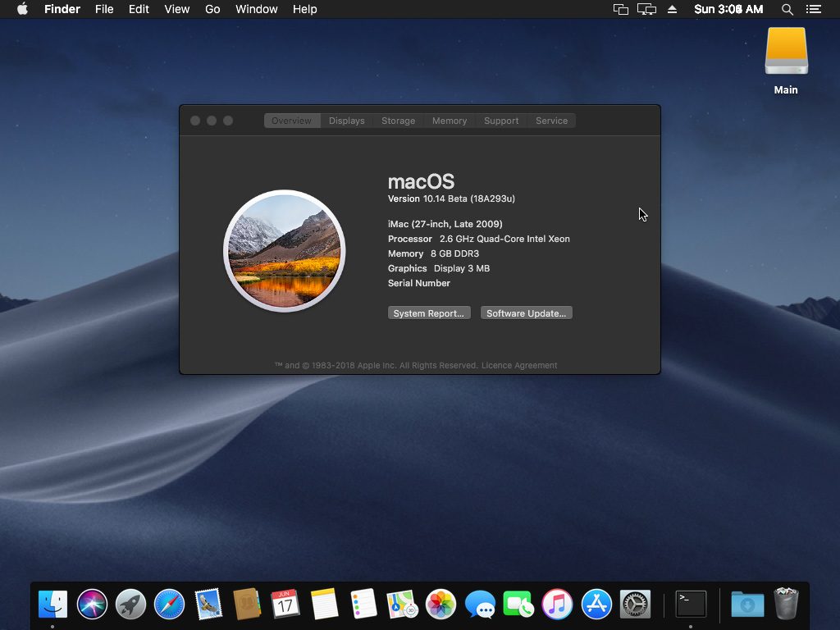Screen dimensions: 840x630
Task: Click the Software Update button
Action: pyautogui.click(x=526, y=313)
